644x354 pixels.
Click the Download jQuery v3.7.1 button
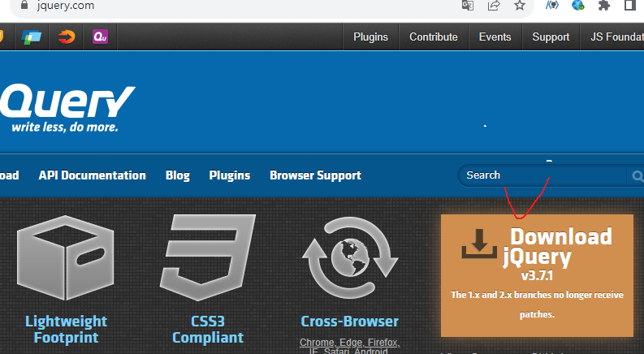(x=537, y=275)
